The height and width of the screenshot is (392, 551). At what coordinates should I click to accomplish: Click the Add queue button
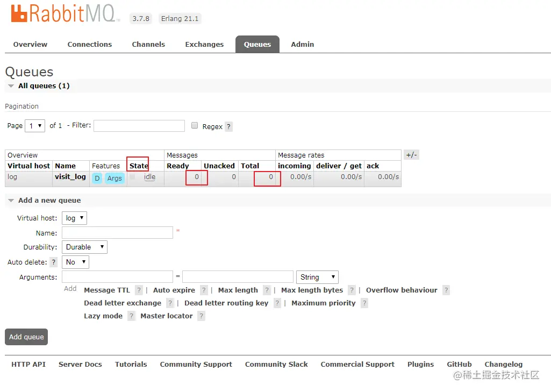tap(26, 337)
